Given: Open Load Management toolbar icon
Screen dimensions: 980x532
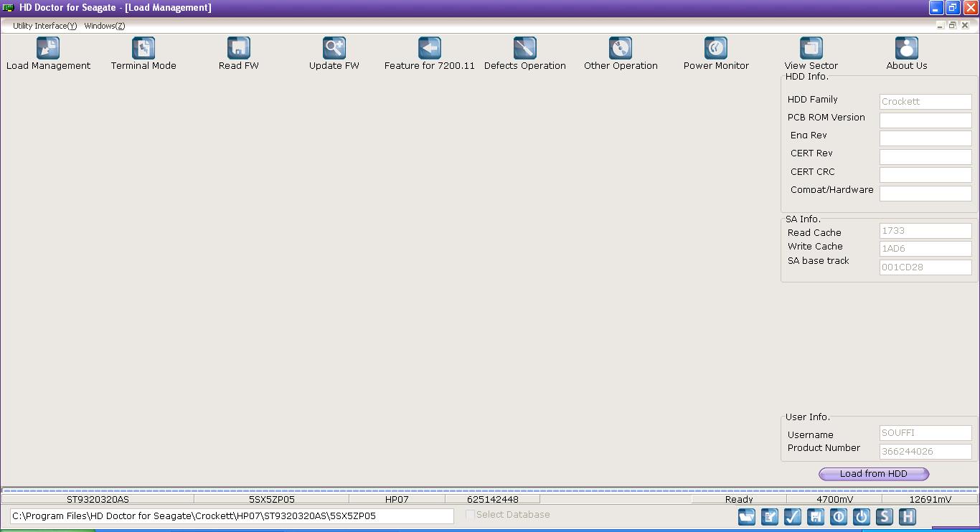Looking at the screenshot, I should [x=48, y=48].
